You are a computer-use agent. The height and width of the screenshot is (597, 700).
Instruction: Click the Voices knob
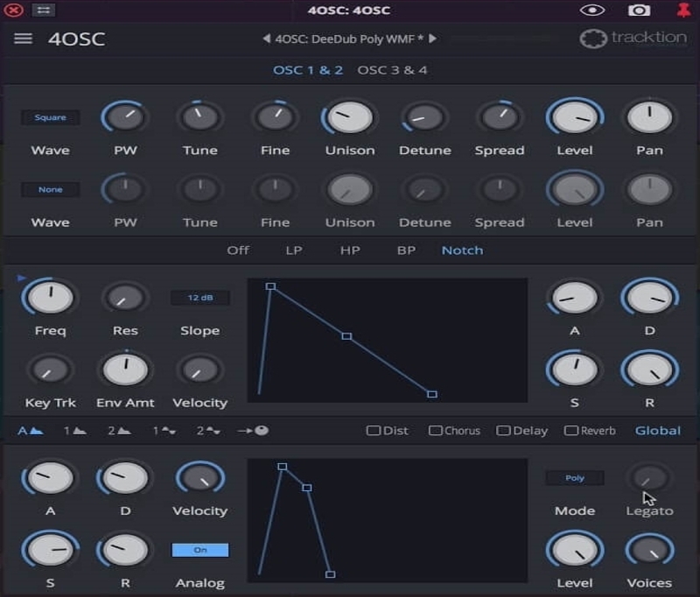[649, 550]
